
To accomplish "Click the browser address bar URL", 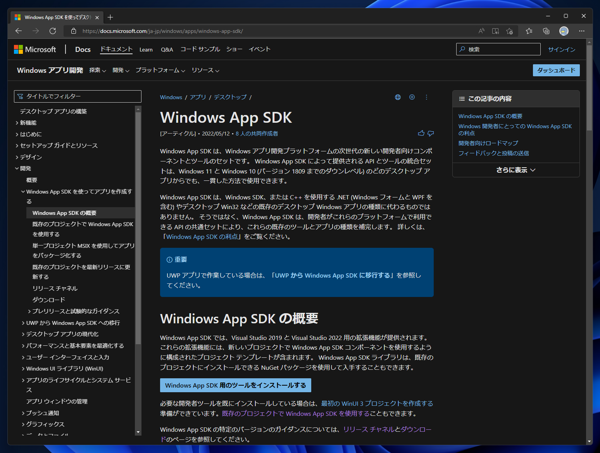I will [x=162, y=31].
